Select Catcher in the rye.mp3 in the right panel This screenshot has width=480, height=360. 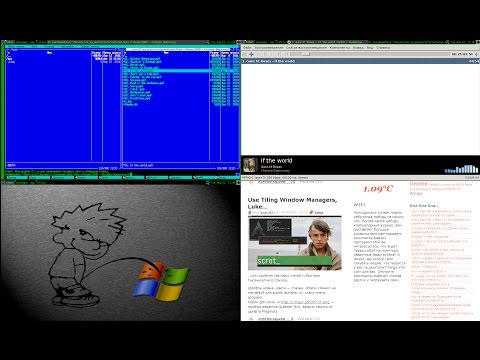coord(142,77)
